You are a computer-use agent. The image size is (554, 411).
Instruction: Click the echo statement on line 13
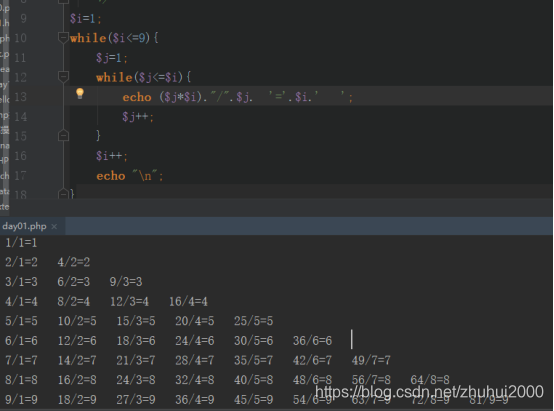click(237, 97)
